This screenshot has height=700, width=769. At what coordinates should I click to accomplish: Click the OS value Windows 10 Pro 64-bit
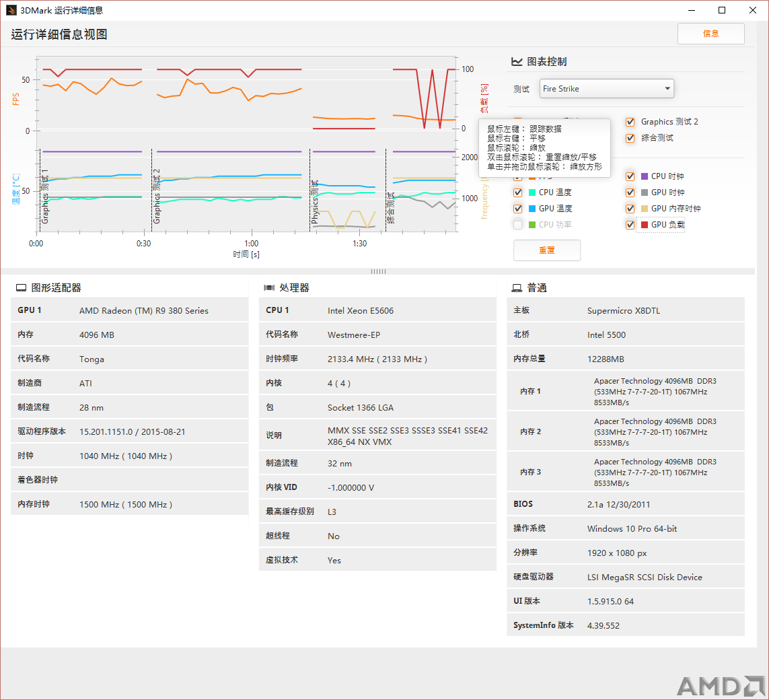(632, 529)
